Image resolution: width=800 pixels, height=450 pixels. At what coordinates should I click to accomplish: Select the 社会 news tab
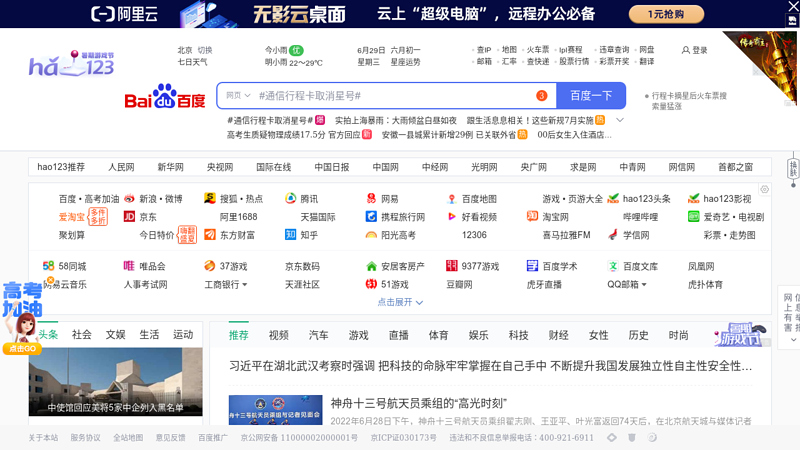click(82, 334)
